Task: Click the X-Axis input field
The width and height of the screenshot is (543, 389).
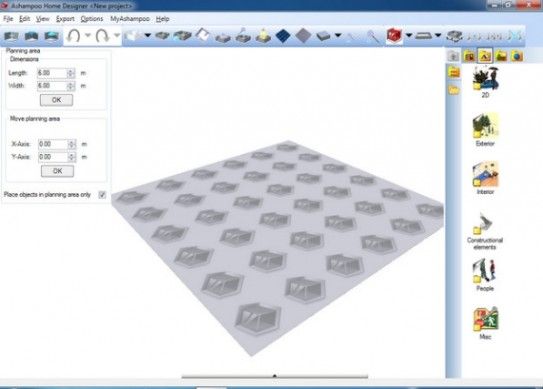Action: pyautogui.click(x=53, y=144)
